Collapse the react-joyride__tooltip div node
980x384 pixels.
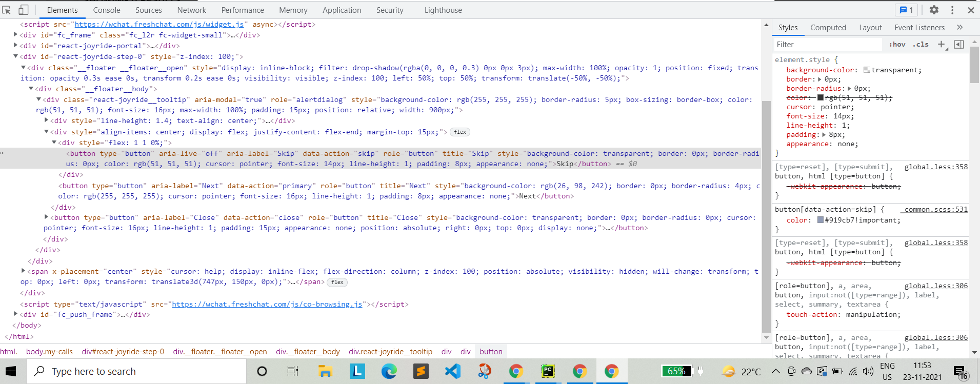coord(38,99)
